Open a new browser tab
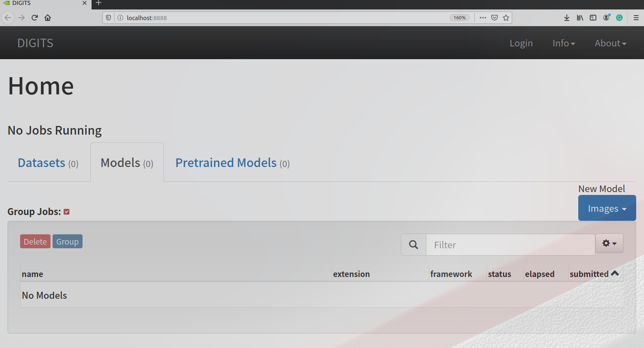Screen dimensions: 644x348 pos(99,3)
